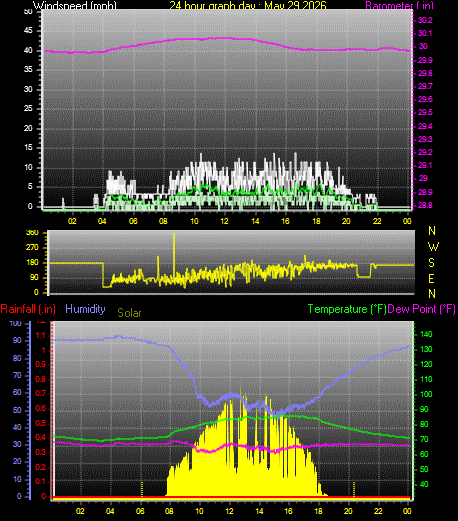Viewport: 458px width, 521px height.
Task: Click the "22" hour label under the rainfall graph
Action: (378, 511)
